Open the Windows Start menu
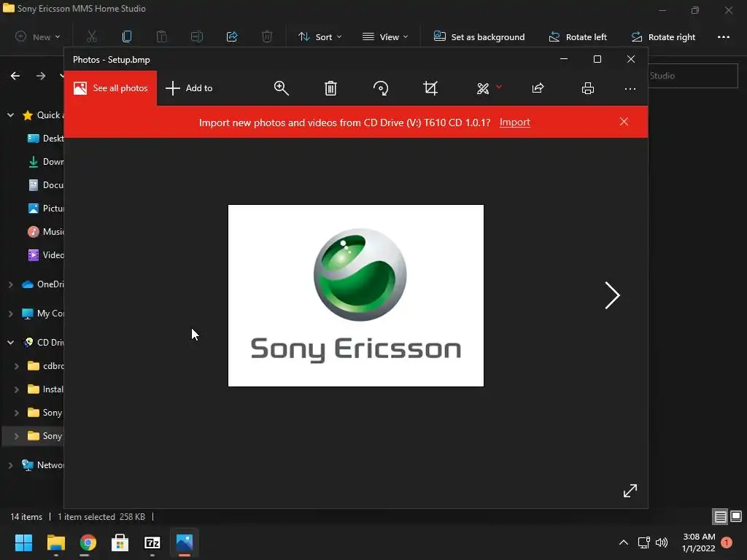747x560 pixels. click(x=23, y=542)
